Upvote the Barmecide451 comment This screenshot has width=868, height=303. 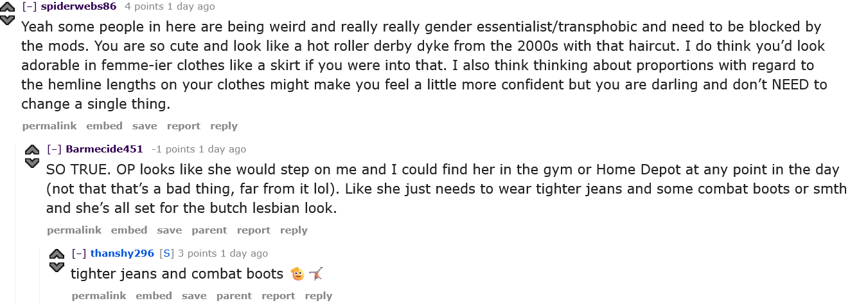(31, 150)
